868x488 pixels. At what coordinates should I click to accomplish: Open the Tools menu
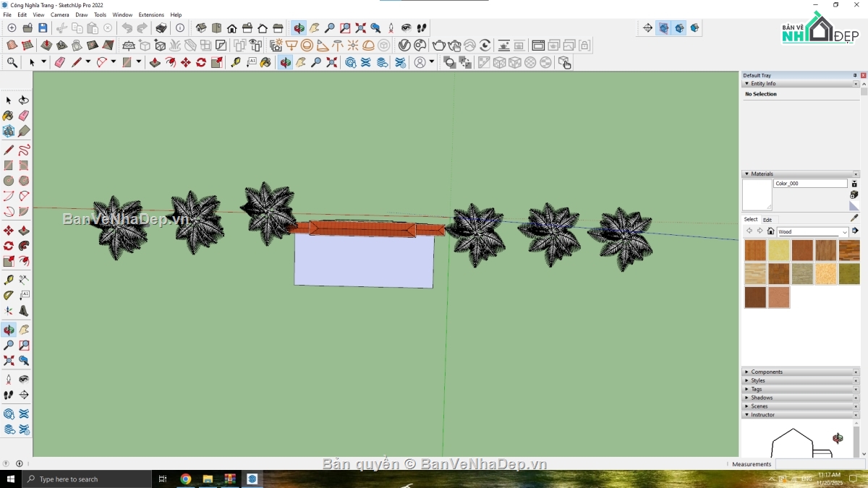tap(100, 14)
